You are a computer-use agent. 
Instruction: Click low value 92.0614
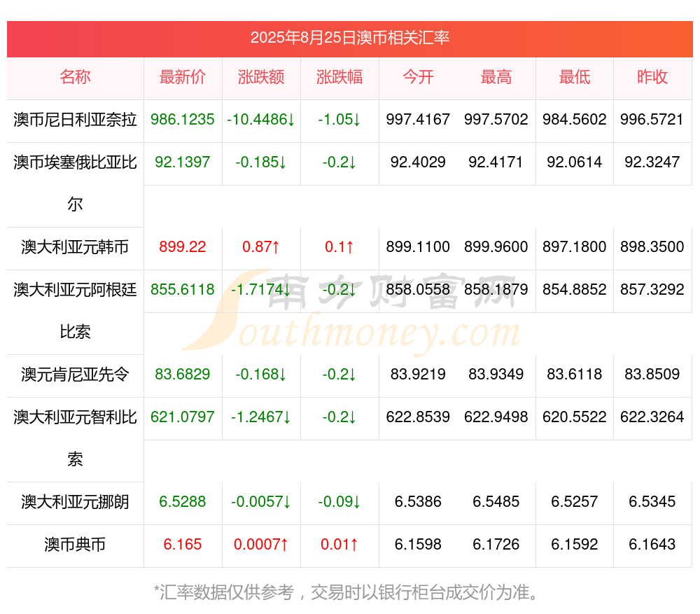coord(575,162)
